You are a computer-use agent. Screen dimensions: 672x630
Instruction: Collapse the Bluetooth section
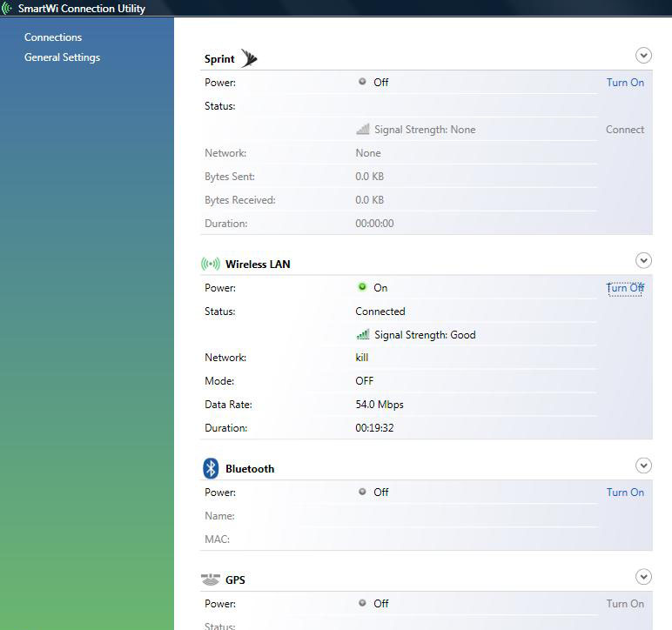click(643, 466)
